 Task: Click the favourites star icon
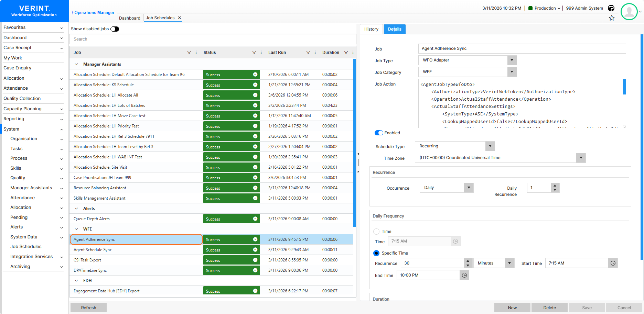(x=612, y=18)
